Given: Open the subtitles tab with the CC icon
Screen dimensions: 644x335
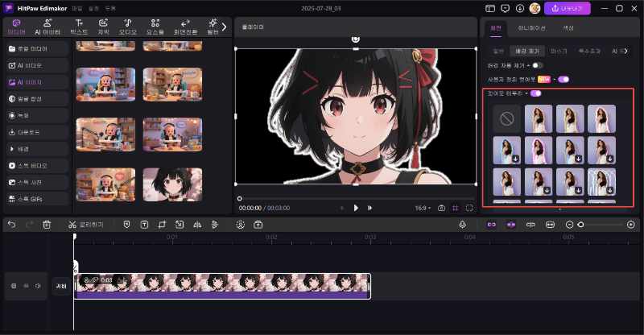Looking at the screenshot, I should pyautogui.click(x=103, y=27).
